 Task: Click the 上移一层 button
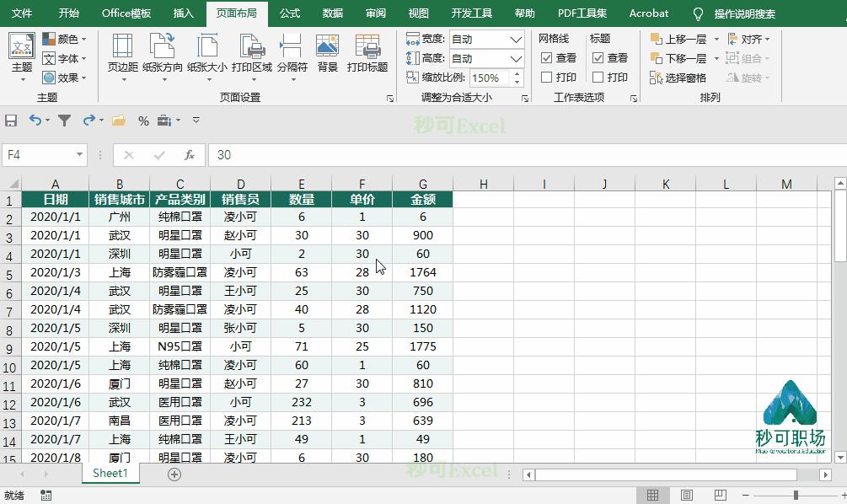point(678,38)
